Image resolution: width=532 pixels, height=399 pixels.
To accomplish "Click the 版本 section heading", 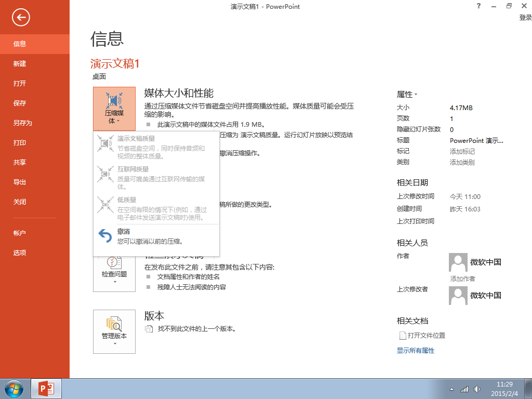I will point(154,316).
